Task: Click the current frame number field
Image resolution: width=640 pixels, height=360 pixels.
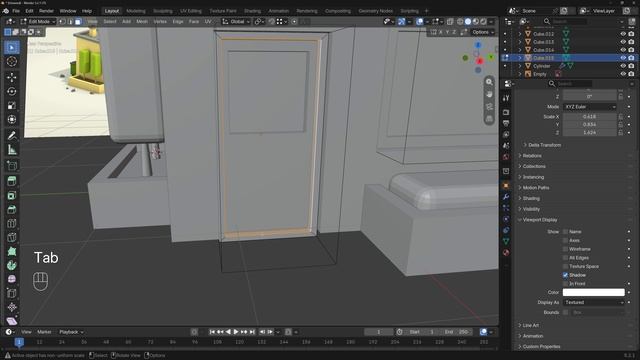Action: (379, 332)
